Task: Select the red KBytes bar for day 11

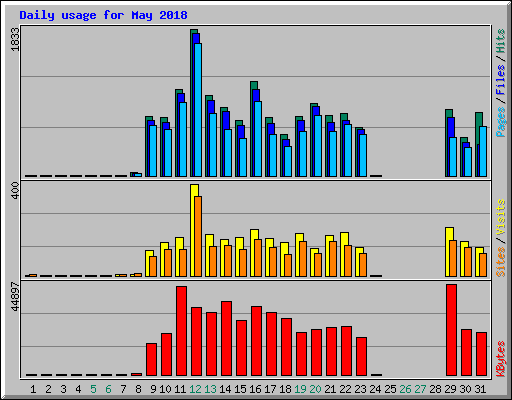Action: [x=181, y=331]
